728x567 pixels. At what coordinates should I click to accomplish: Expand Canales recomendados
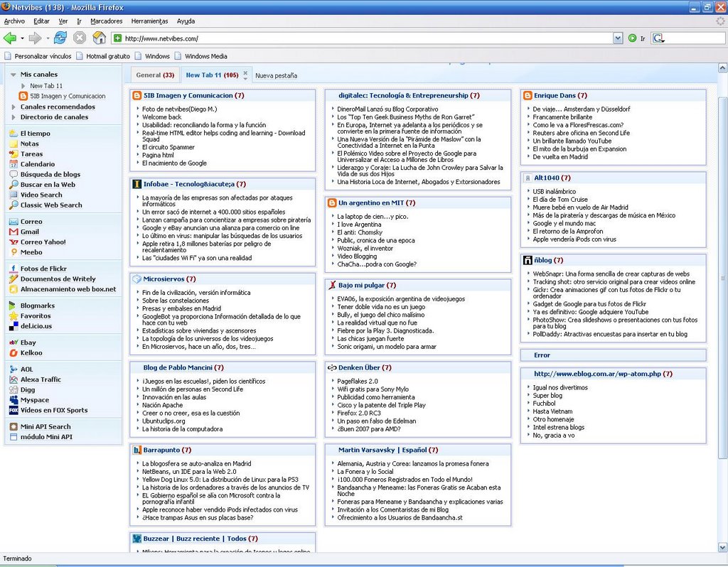click(14, 107)
